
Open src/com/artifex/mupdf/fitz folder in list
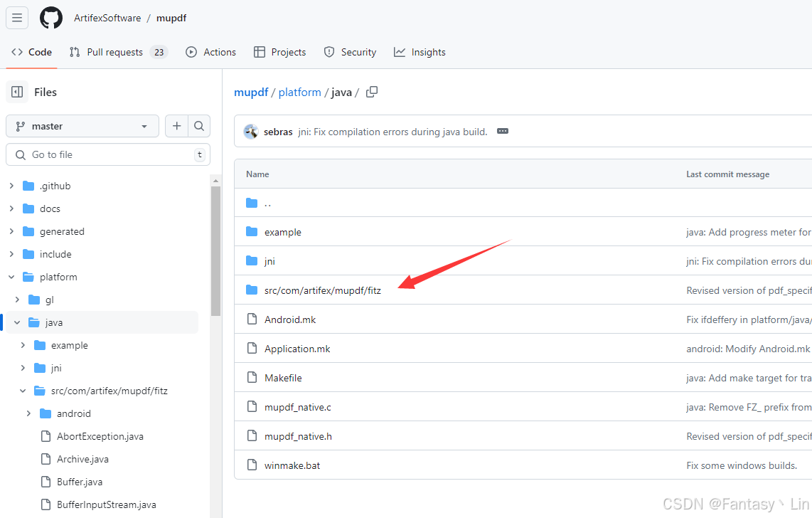point(323,290)
